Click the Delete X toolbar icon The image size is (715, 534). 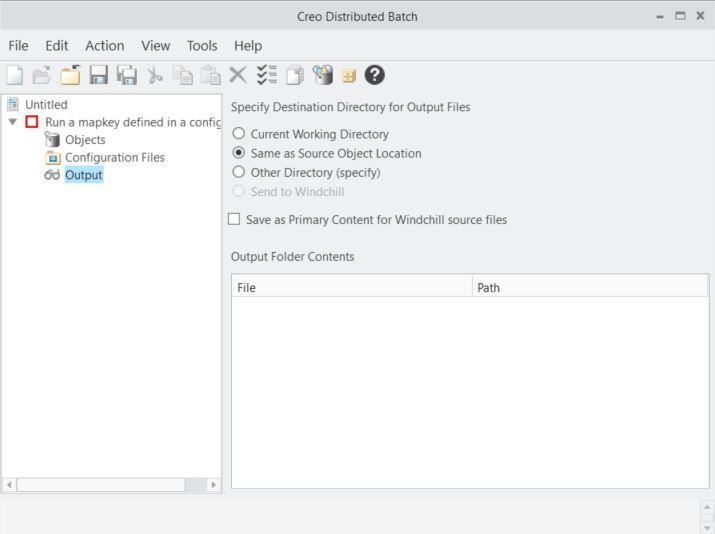point(238,75)
